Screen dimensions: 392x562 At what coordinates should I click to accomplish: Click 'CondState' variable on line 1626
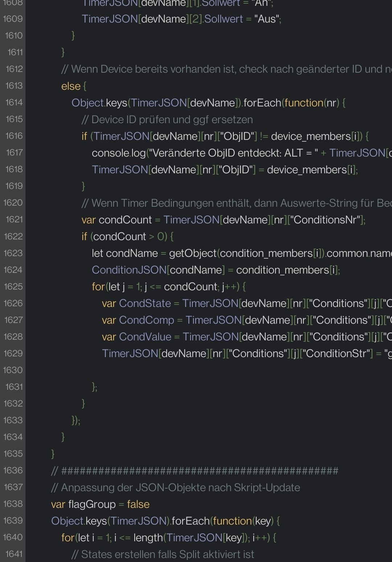coord(145,303)
